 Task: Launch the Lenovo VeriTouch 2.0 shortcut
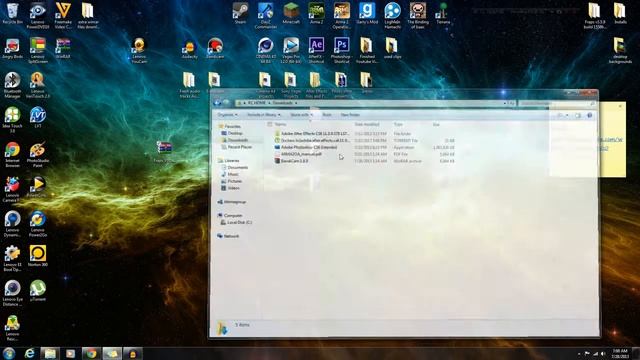pyautogui.click(x=38, y=85)
